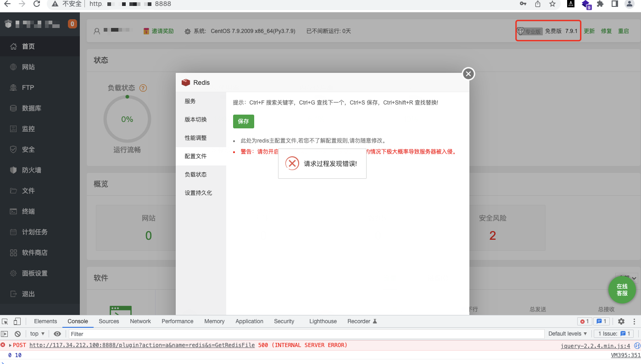Close the Redis dialog with the X button
Viewport: 641px width, 364px height.
(x=468, y=74)
